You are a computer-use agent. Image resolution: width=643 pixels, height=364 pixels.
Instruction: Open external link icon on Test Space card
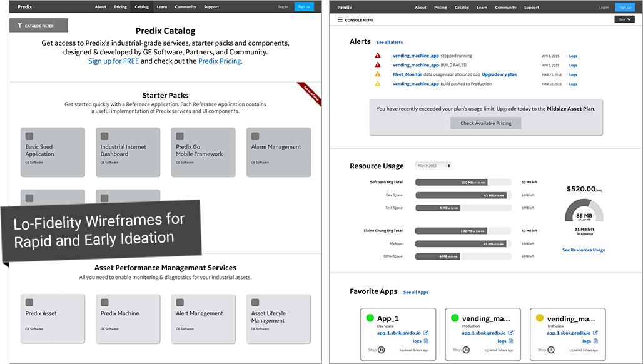(595, 333)
